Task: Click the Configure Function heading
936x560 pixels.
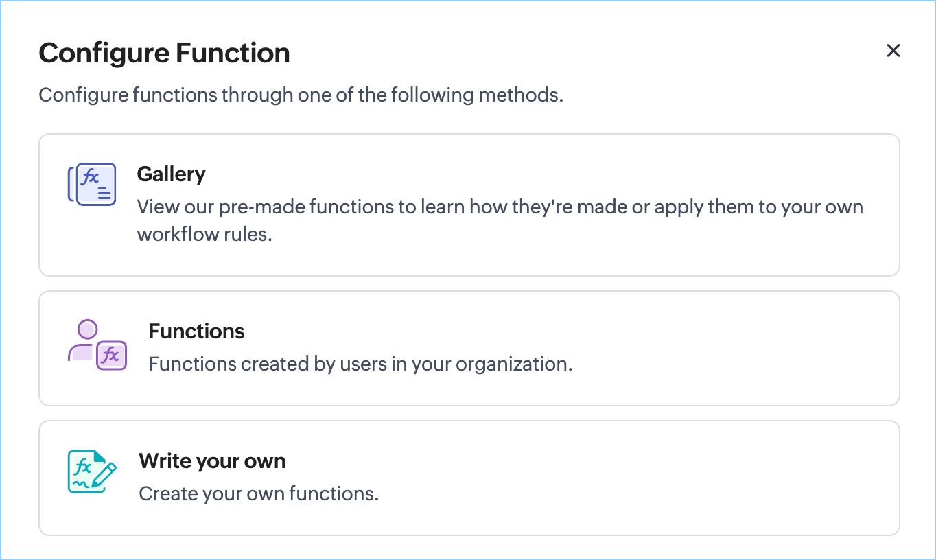Action: [x=164, y=53]
